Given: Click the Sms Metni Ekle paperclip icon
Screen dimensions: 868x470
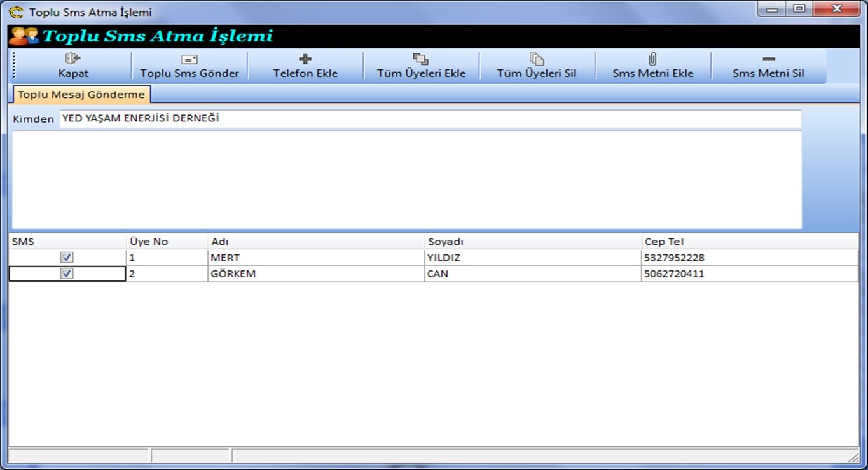Looking at the screenshot, I should click(652, 59).
